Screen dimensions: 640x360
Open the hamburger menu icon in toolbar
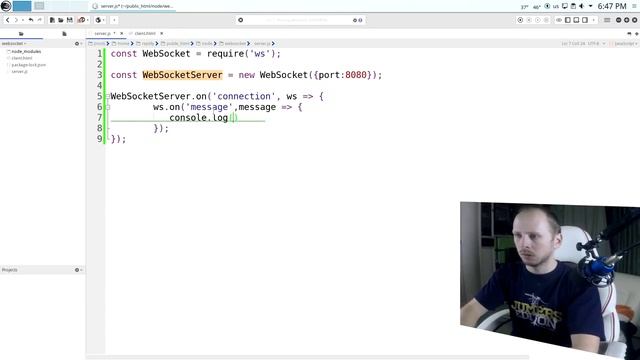coord(607,20)
